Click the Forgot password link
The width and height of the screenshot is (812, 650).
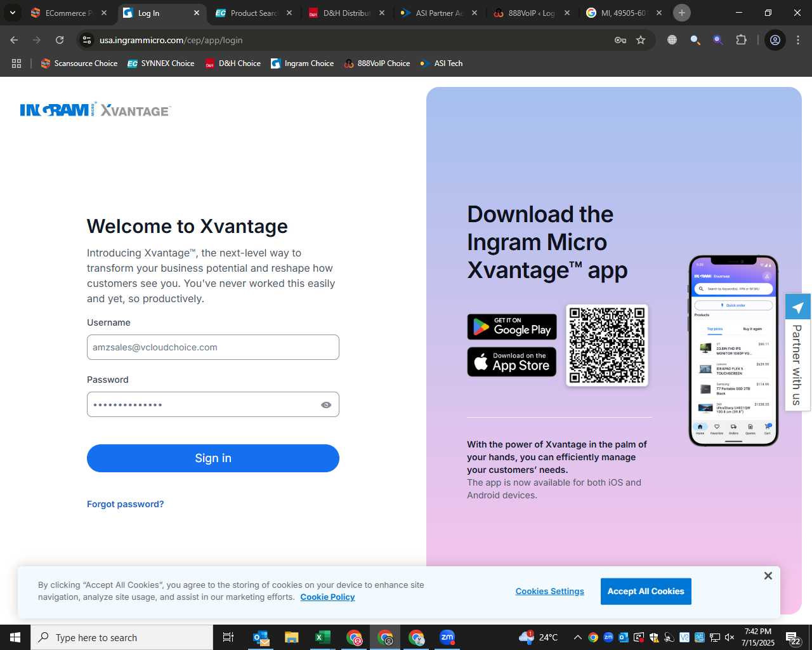tap(125, 504)
